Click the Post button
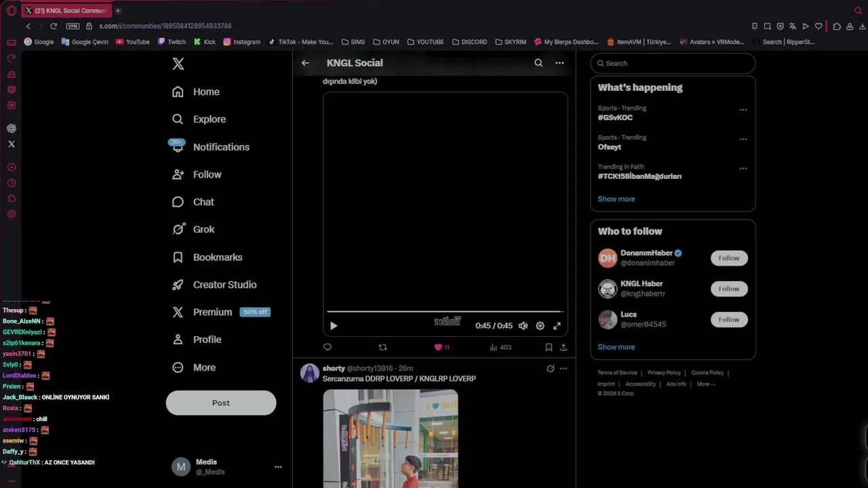The height and width of the screenshot is (488, 868). (x=221, y=403)
